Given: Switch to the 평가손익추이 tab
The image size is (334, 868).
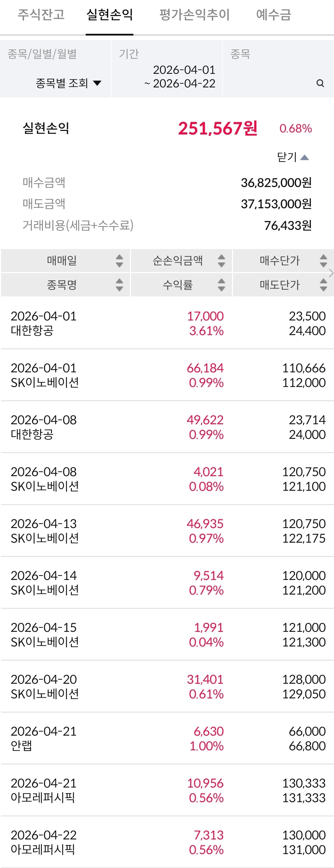Looking at the screenshot, I should point(194,15).
